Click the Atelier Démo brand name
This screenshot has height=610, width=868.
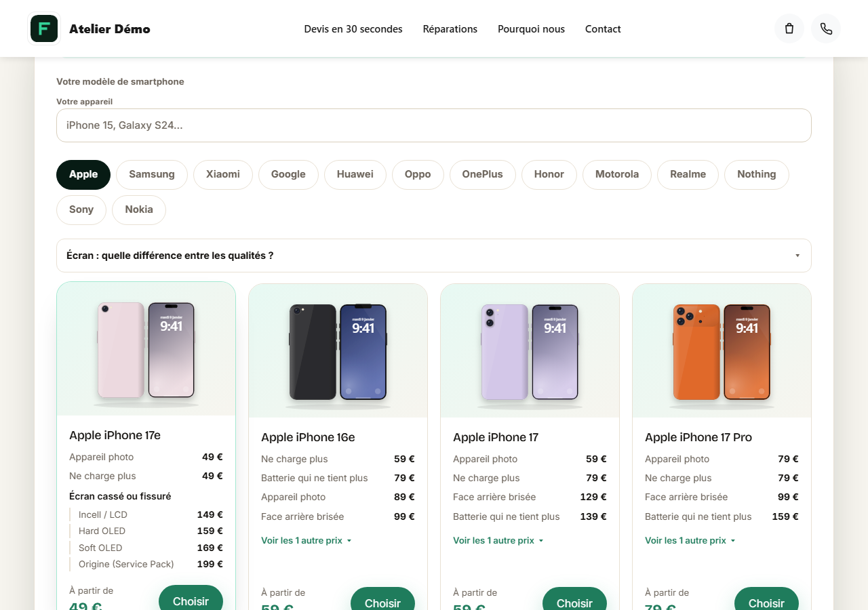pos(110,29)
